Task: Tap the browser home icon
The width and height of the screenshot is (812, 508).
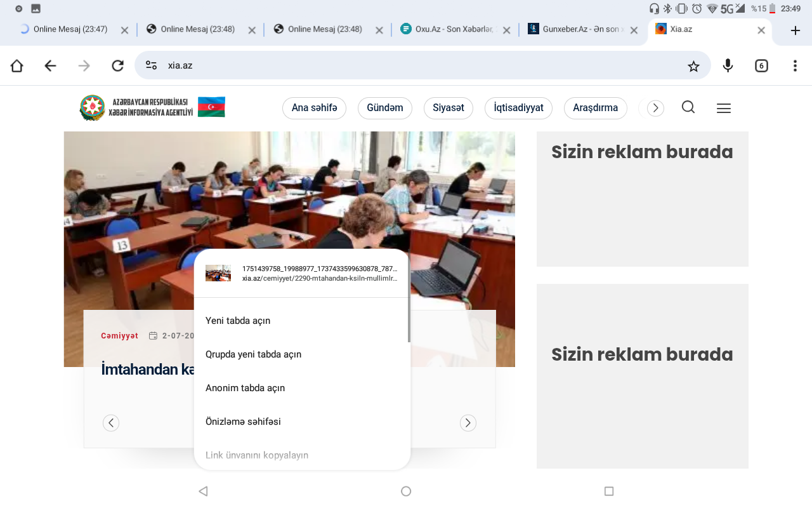Action: click(16, 65)
